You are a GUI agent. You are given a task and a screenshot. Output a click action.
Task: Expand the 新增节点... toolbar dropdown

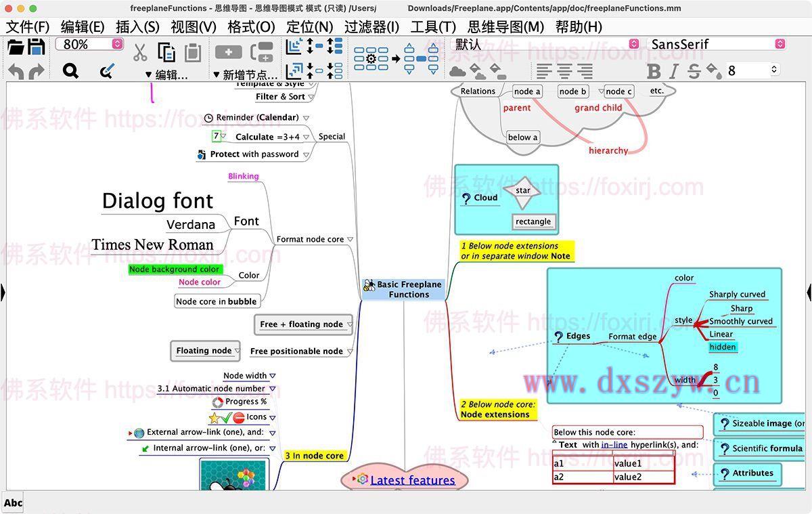245,74
